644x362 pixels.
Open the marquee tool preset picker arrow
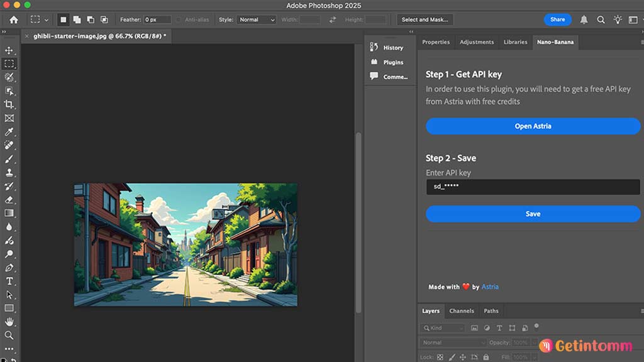(47, 20)
